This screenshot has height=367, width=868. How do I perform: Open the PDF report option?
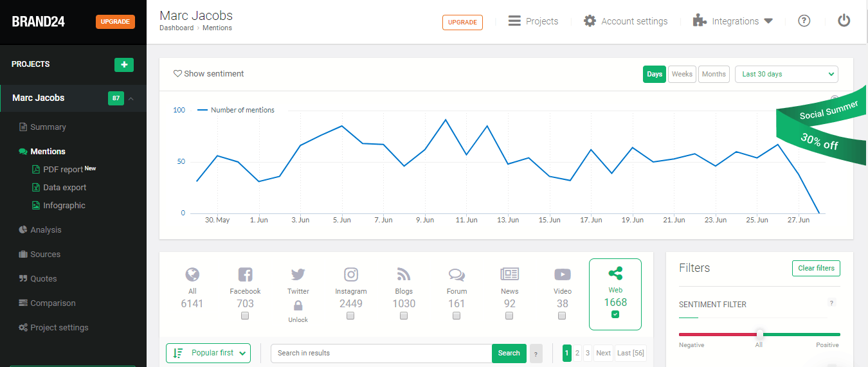tap(64, 170)
